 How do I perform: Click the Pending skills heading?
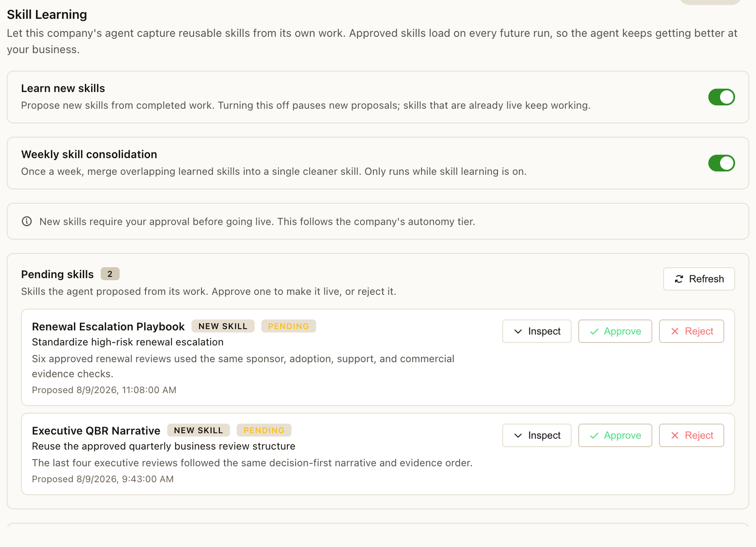57,274
